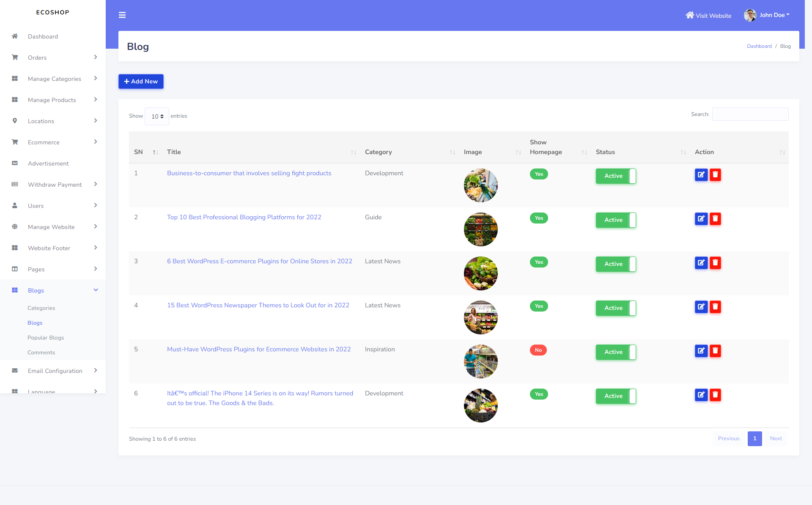The height and width of the screenshot is (505, 812).
Task: Expand the Manage Products menu
Action: pos(52,100)
